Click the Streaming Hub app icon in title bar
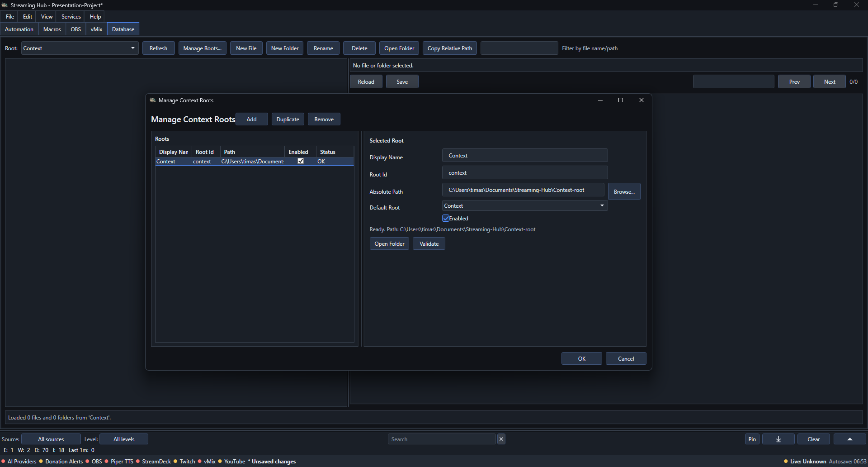The height and width of the screenshot is (467, 868). (x=5, y=5)
